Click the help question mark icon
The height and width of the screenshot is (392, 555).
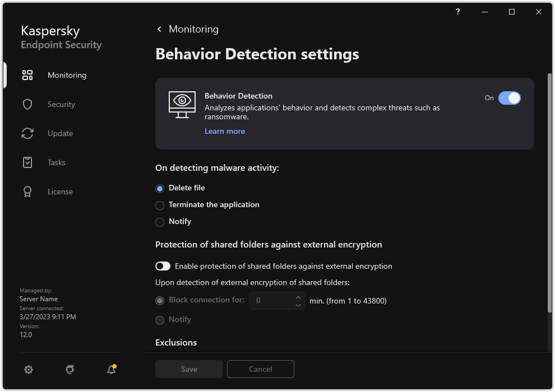458,12
